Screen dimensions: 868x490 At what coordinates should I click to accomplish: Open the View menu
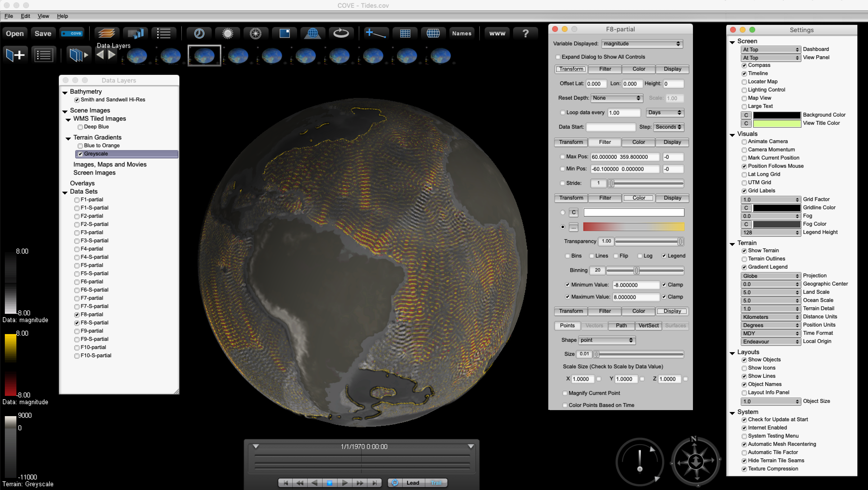[43, 16]
